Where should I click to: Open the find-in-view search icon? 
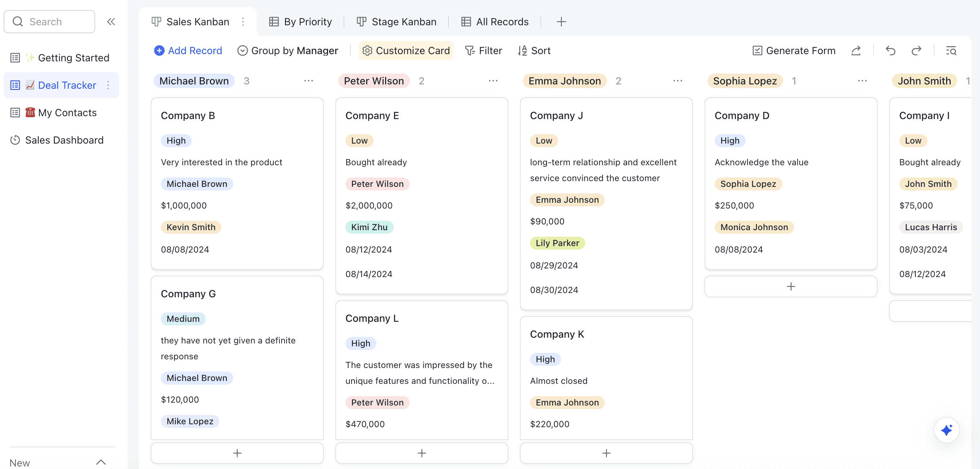[x=951, y=51]
